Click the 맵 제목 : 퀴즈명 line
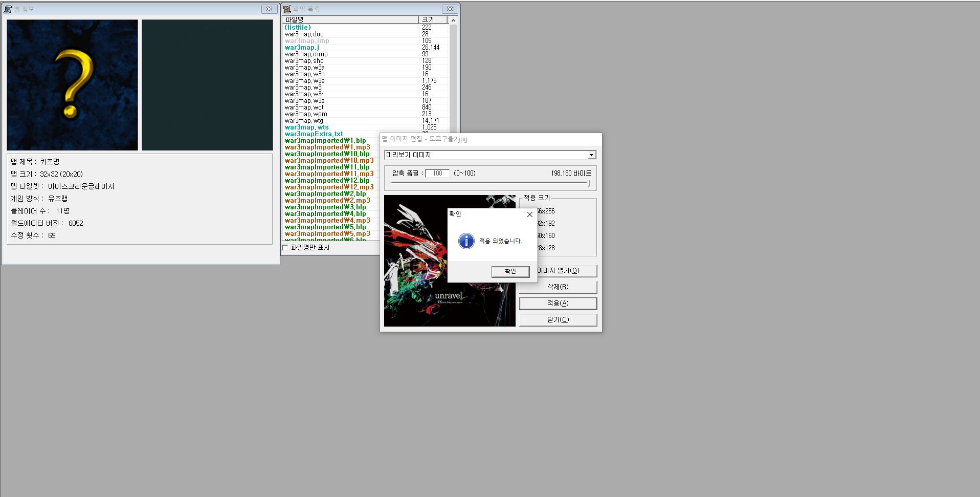 (35, 162)
